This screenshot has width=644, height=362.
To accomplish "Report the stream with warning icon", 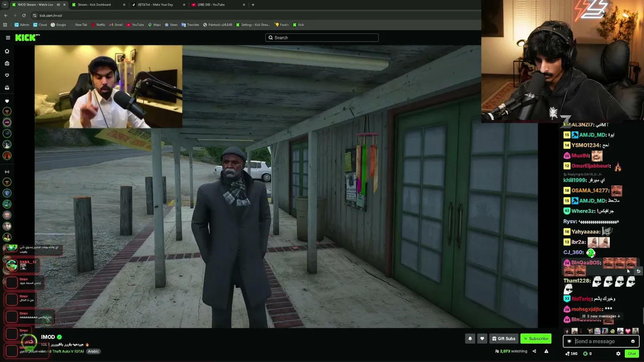I will [x=546, y=351].
